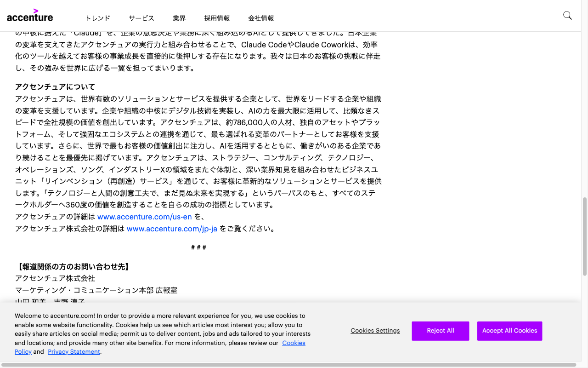The height and width of the screenshot is (368, 588).
Task: Open the トレンド menu
Action: click(x=97, y=18)
